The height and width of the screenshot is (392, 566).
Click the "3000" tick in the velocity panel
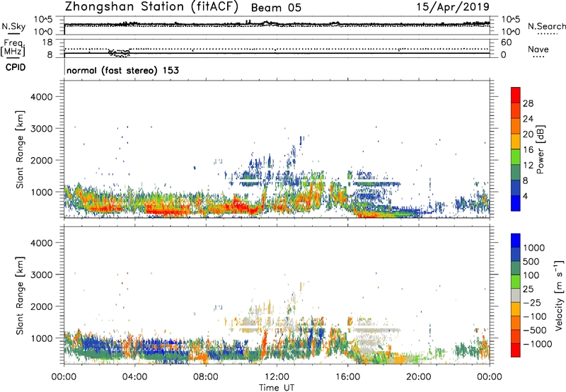42,275
